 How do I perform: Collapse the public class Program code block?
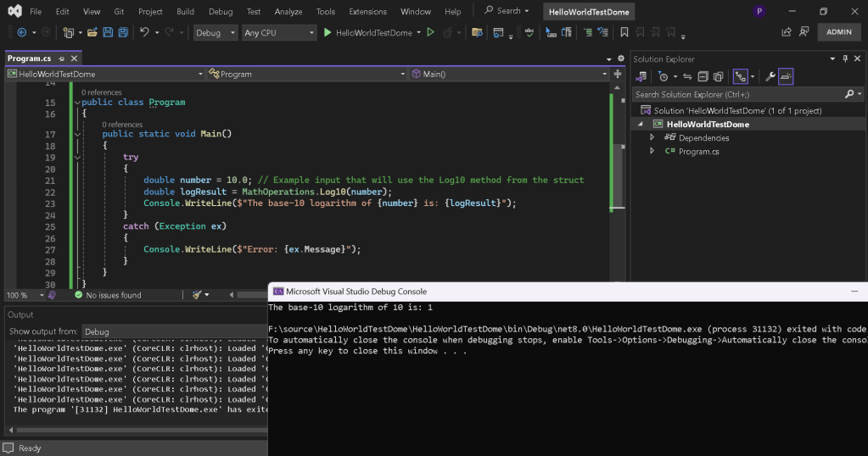coord(77,103)
